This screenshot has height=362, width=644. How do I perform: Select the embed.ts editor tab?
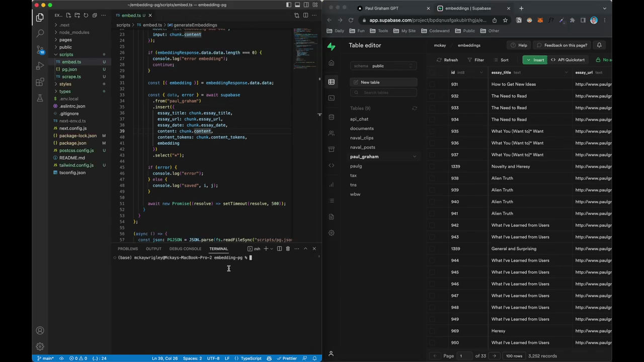[131, 15]
